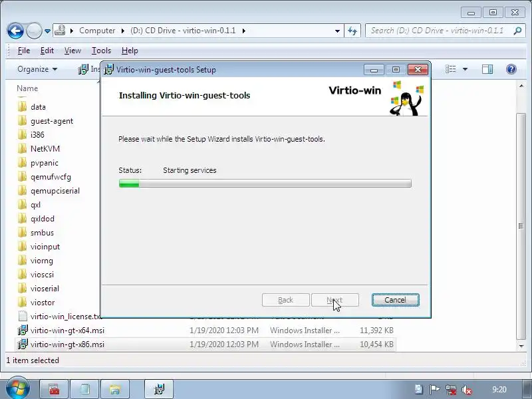
Task: Click the file list scroll up arrow
Action: coord(521,86)
